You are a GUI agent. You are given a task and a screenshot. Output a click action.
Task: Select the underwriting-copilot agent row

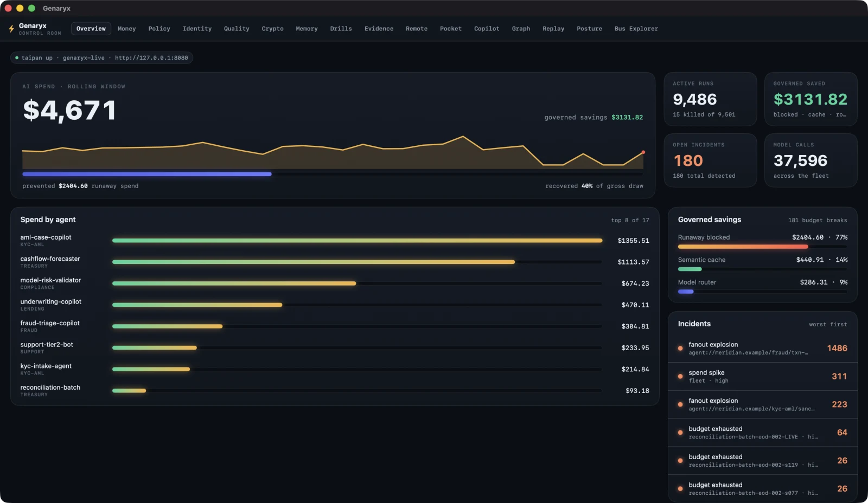(x=335, y=305)
